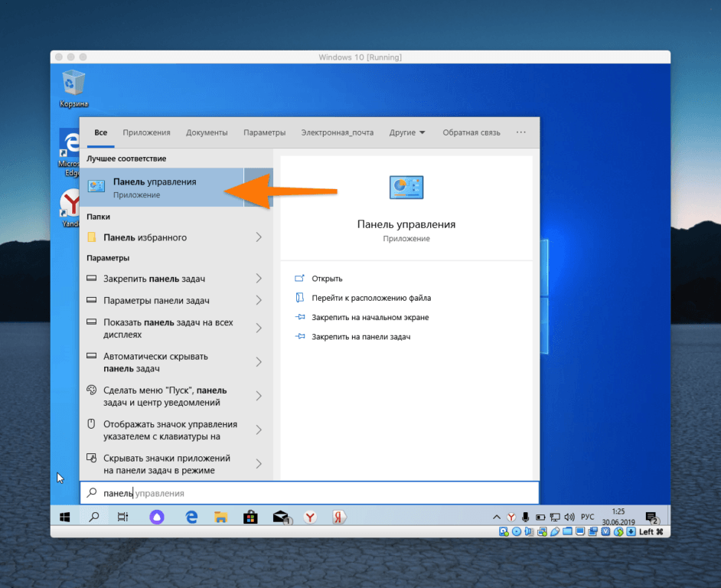Screen dimensions: 721x588
Task: Switch to the Приложения tab
Action: (146, 132)
